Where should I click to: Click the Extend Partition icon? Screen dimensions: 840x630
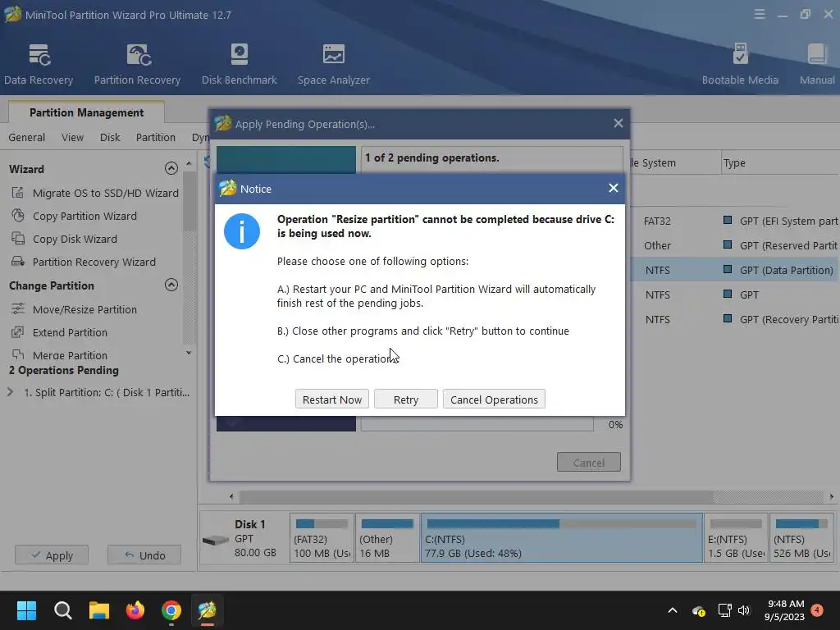[18, 332]
